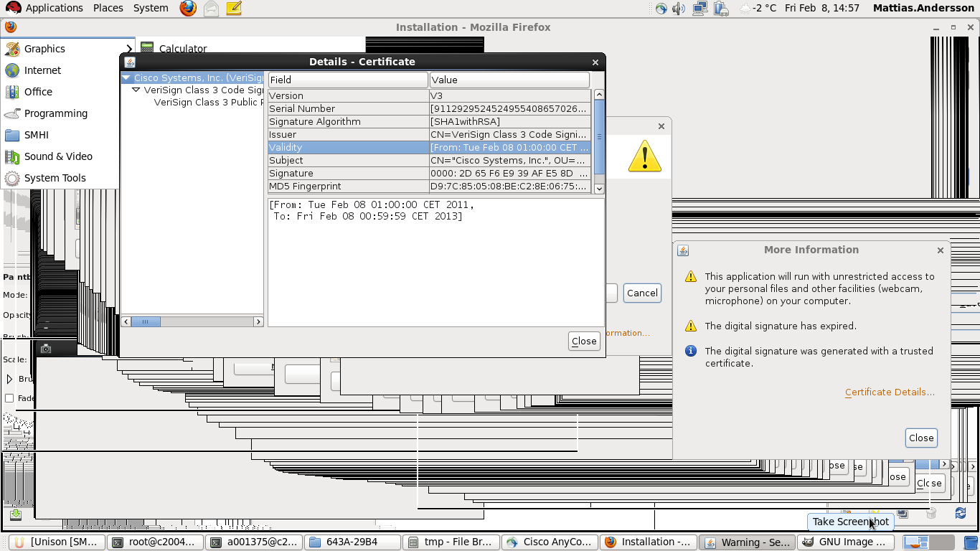The image size is (980, 551).
Task: Open Sound & Video menu category
Action: click(x=68, y=156)
